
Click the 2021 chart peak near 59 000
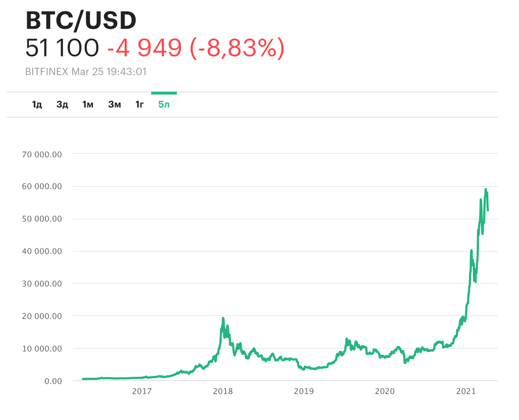click(x=486, y=190)
